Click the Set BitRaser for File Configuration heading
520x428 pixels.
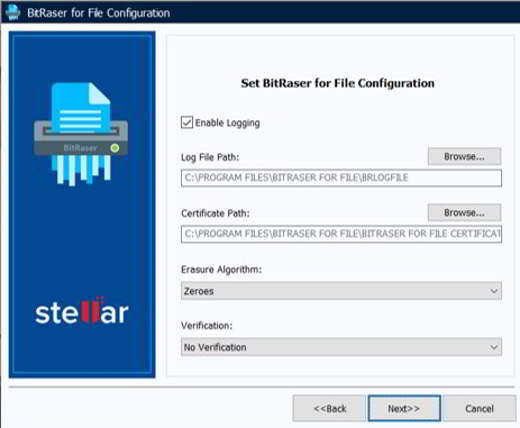338,83
